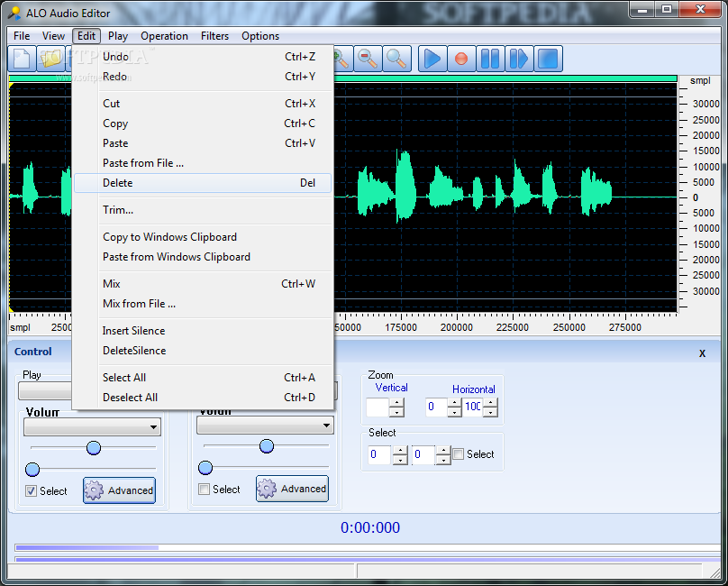Click the blue Stop button
This screenshot has width=728, height=586.
(548, 59)
